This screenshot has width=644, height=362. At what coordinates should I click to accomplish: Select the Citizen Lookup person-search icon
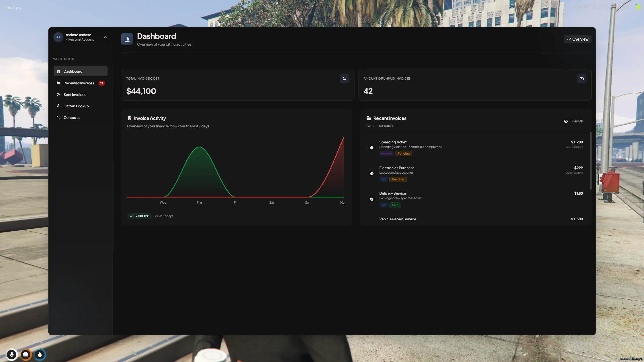59,106
